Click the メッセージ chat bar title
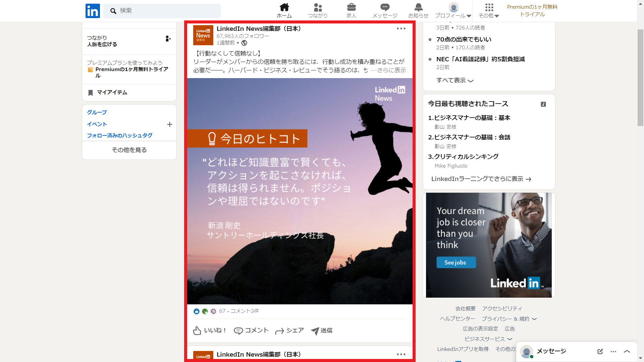 [551, 351]
